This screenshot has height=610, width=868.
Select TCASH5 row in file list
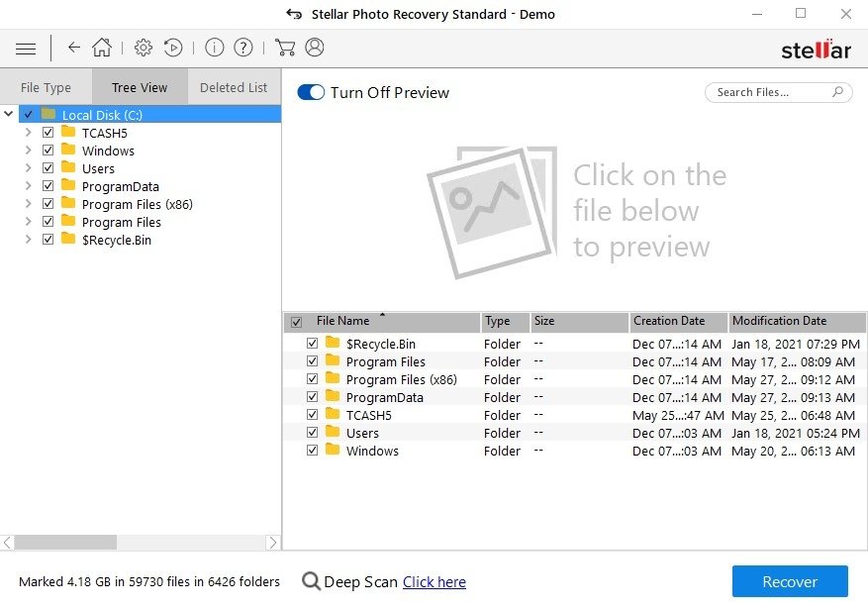point(575,415)
